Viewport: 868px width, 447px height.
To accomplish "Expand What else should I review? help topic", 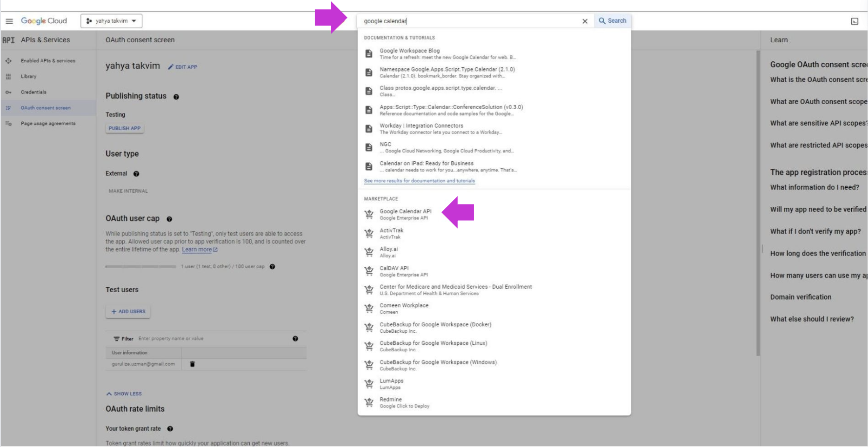I will 812,319.
